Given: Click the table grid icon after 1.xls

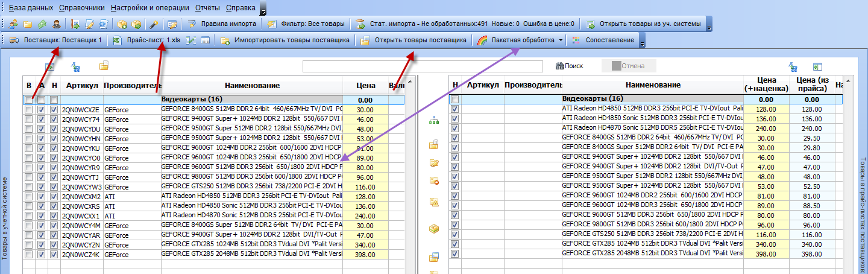Looking at the screenshot, I should click(x=205, y=40).
